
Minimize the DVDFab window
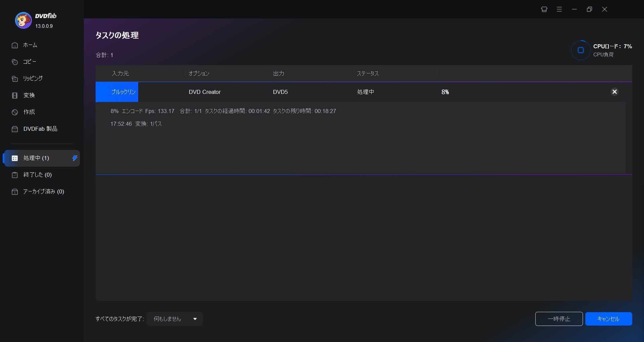574,9
